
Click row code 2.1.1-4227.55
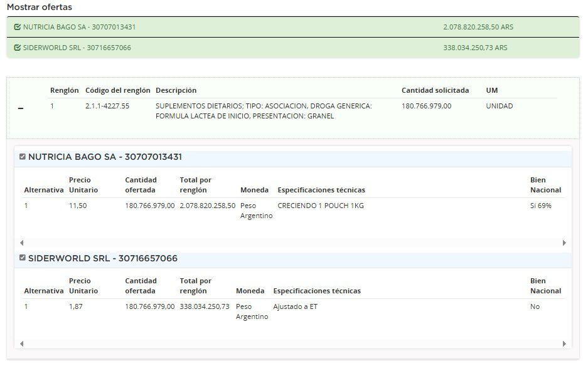[x=107, y=106]
